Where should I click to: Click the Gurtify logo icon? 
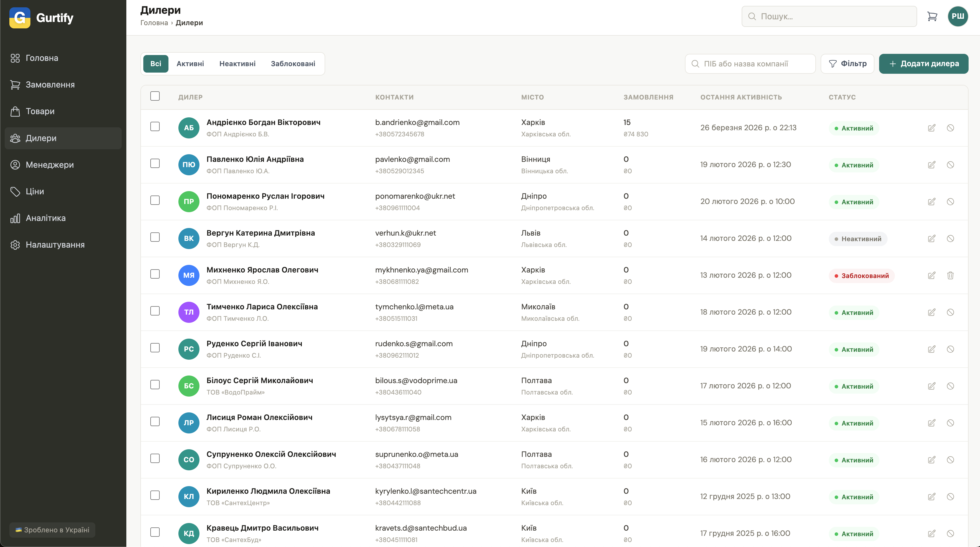20,18
